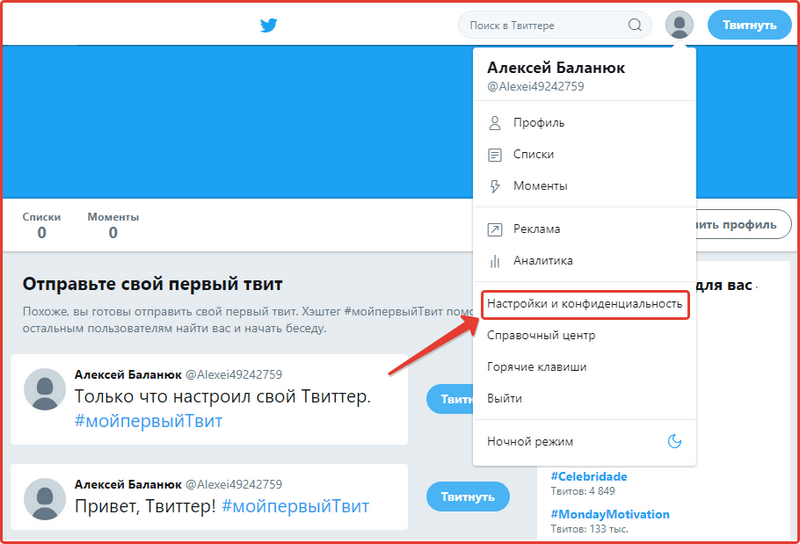Open the Списки counter tab

tap(41, 225)
